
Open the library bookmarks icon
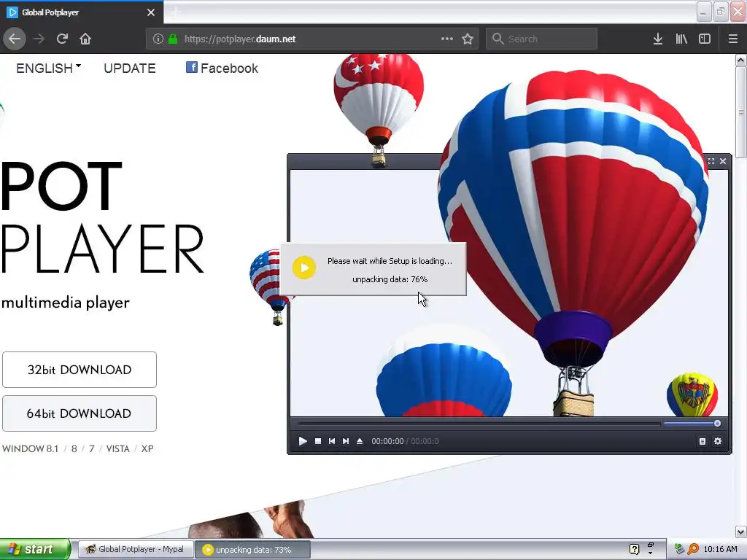[x=681, y=39]
